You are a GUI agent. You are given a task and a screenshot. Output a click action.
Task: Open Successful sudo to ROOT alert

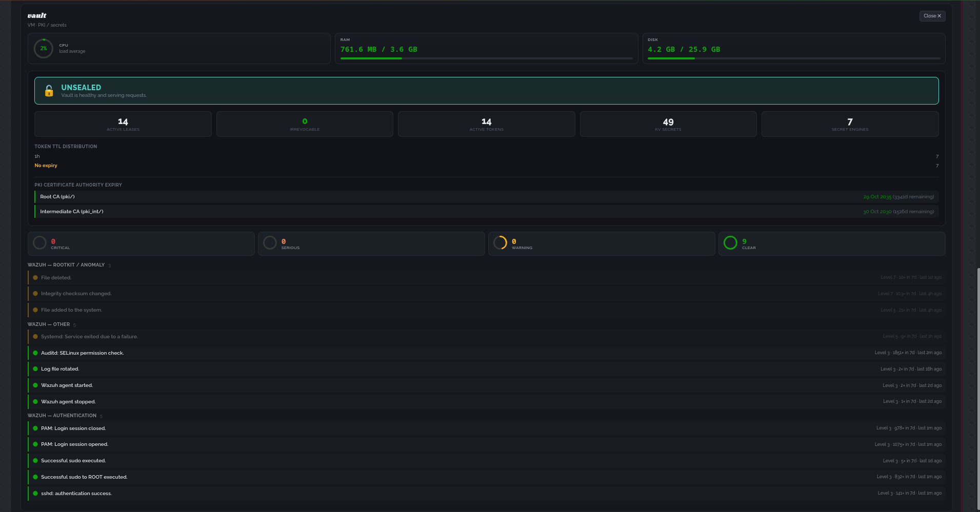[x=486, y=477]
